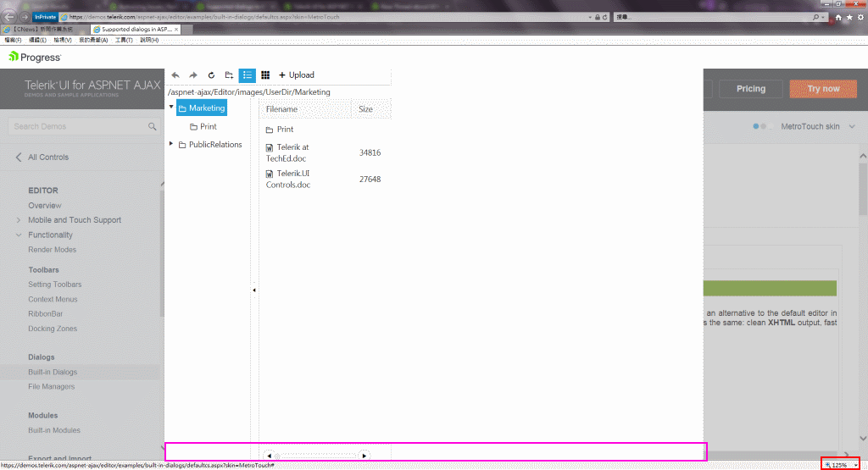Open the RibbonBar demo
The image size is (868, 470).
point(46,313)
